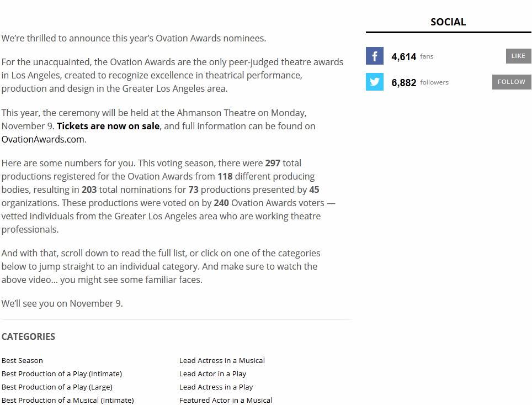Click the 4,614 Facebook fans count
The image size is (532, 405).
pyautogui.click(x=403, y=56)
